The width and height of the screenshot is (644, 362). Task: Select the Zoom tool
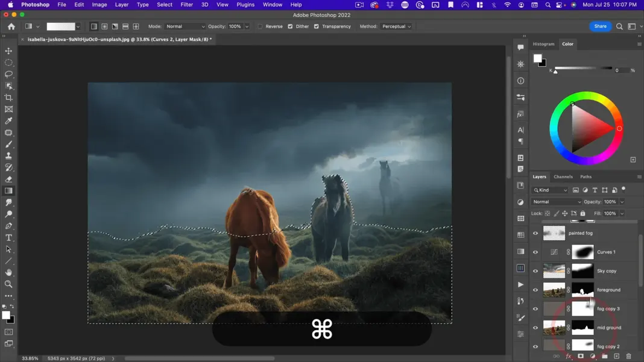tap(8, 284)
